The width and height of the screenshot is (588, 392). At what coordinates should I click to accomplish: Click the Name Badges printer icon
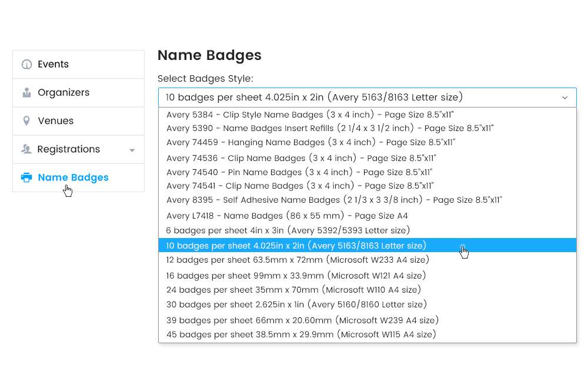pyautogui.click(x=26, y=177)
